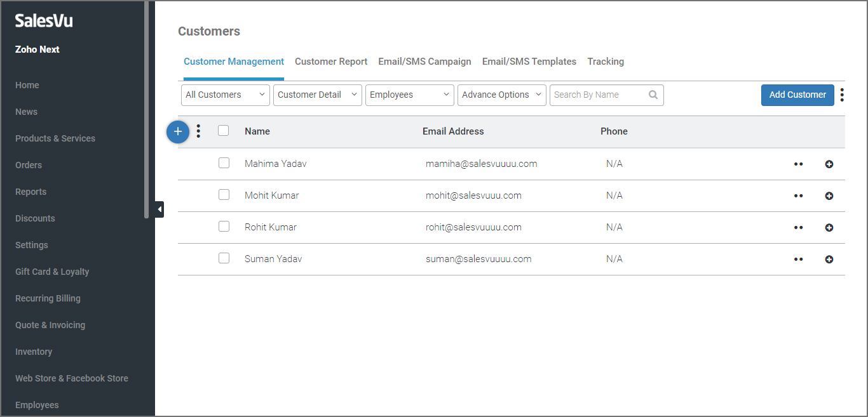The width and height of the screenshot is (868, 417).
Task: Open the kebab menu beside Add Customer
Action: [x=842, y=95]
